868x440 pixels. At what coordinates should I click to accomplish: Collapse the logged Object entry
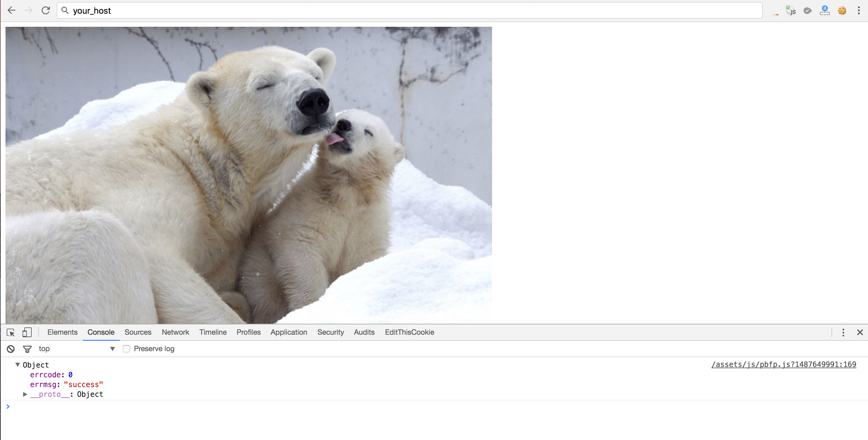(18, 365)
